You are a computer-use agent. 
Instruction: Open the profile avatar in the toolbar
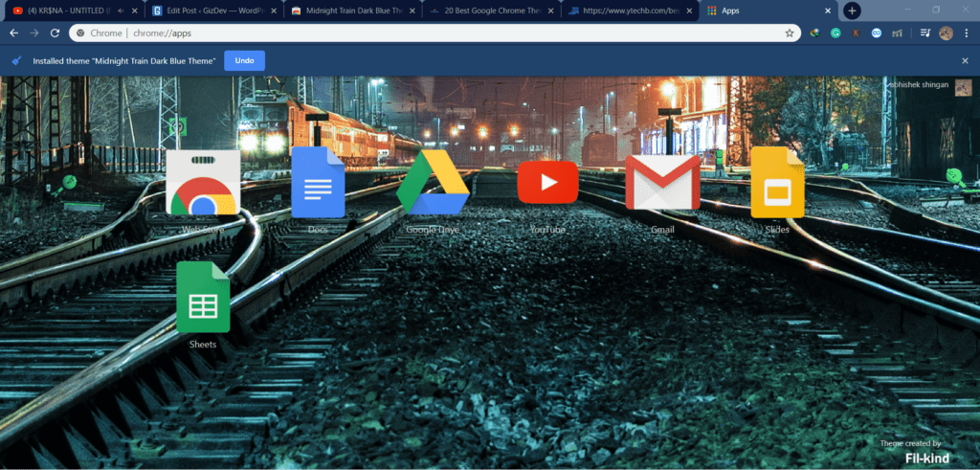[946, 34]
